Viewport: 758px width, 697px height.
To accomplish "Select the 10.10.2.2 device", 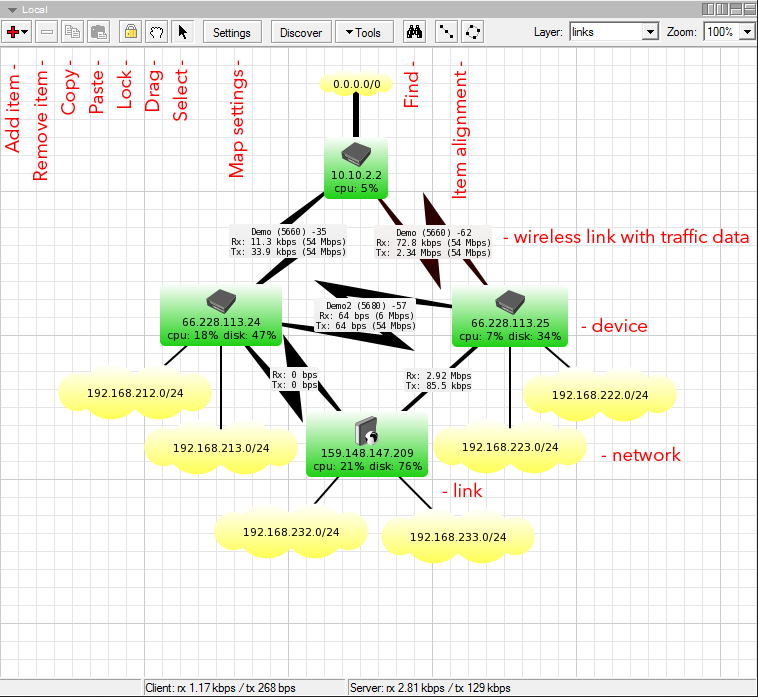I will (356, 168).
